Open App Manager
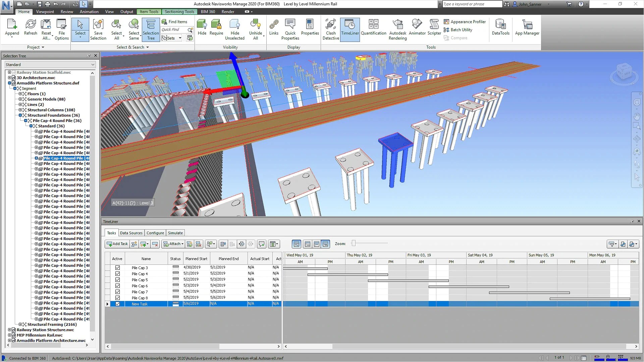 pyautogui.click(x=527, y=29)
